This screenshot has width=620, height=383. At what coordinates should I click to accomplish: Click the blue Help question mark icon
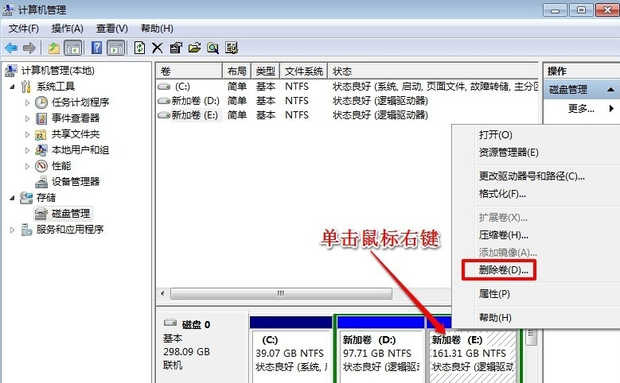tap(96, 48)
